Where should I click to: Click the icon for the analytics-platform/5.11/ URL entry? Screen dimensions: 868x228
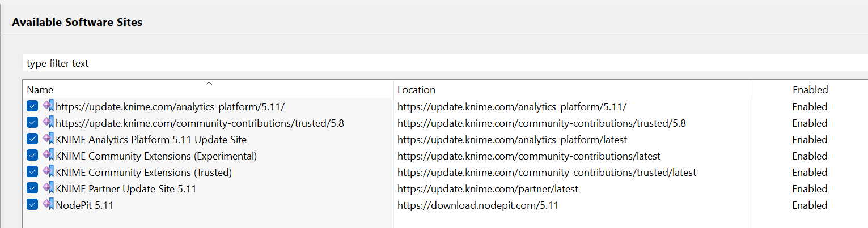point(48,106)
